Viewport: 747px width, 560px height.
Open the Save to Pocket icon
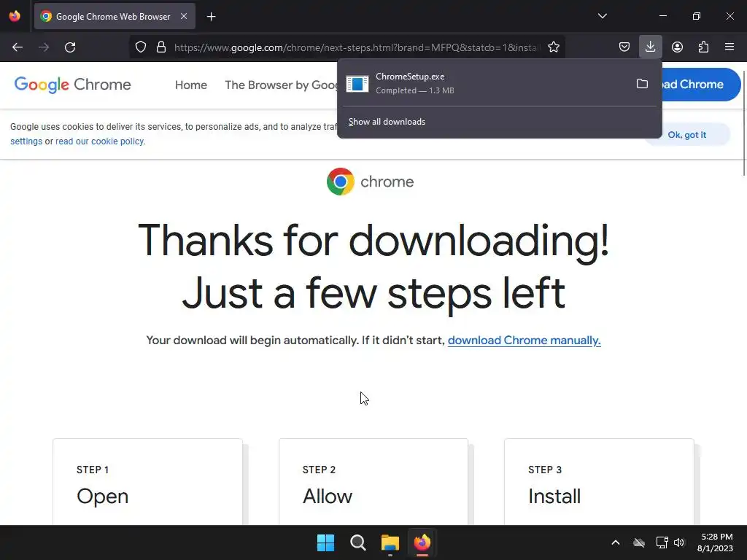[x=624, y=47]
